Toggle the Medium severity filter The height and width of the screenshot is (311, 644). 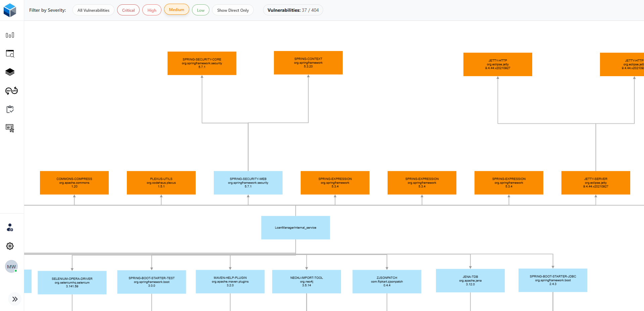pyautogui.click(x=177, y=10)
